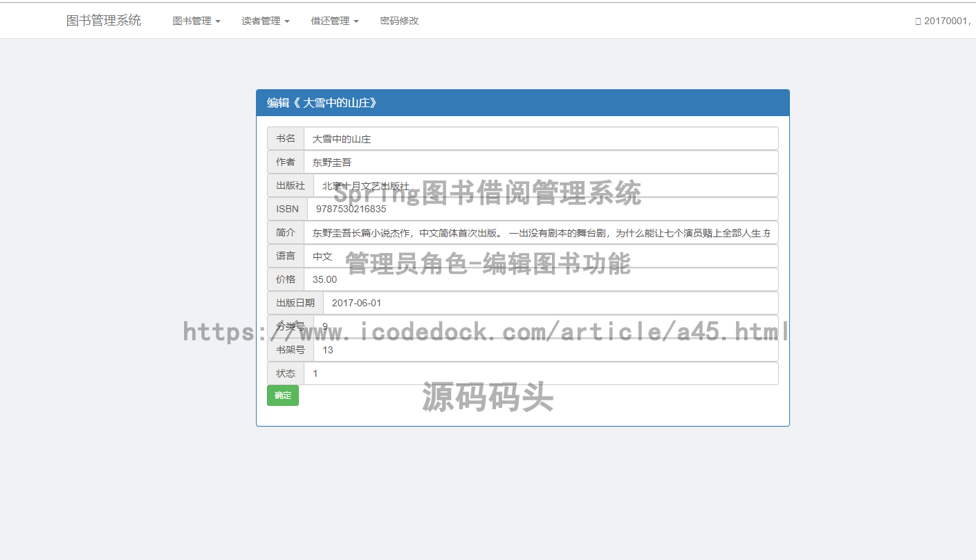The height and width of the screenshot is (560, 976).
Task: Focus the 作者 field with 东野圭吾
Action: pyautogui.click(x=540, y=162)
